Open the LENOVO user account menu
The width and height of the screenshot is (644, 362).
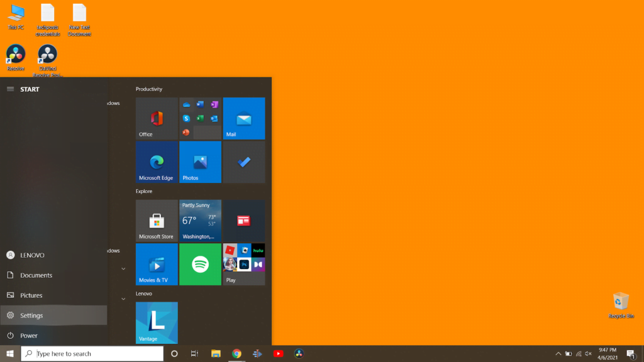pyautogui.click(x=53, y=255)
